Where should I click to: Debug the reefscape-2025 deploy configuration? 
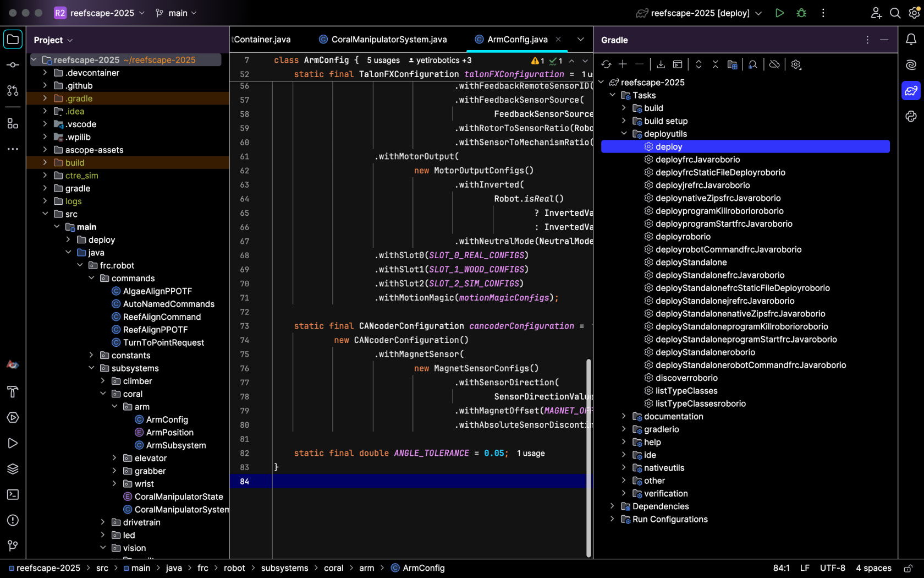(x=801, y=13)
